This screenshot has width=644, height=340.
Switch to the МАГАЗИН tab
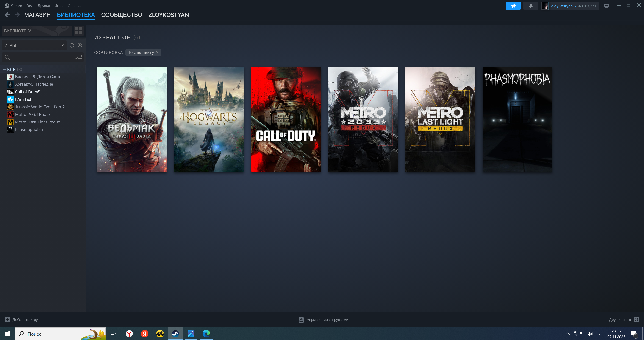(x=37, y=15)
